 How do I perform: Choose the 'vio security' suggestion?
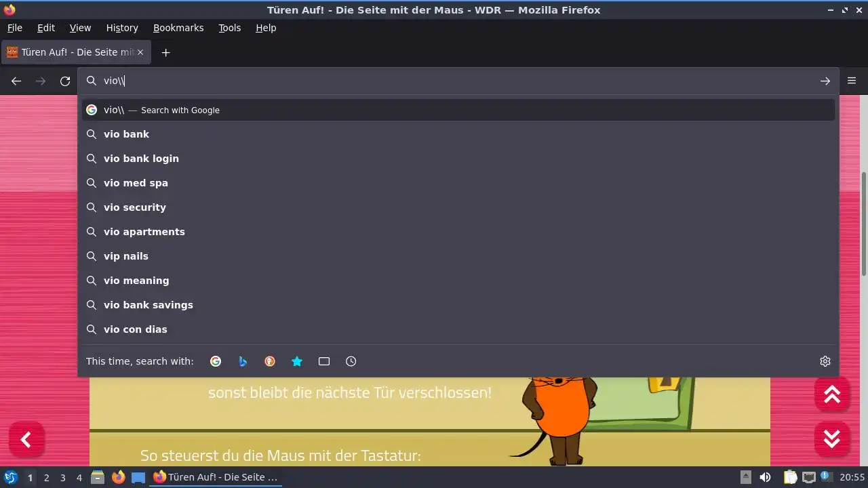pos(458,207)
